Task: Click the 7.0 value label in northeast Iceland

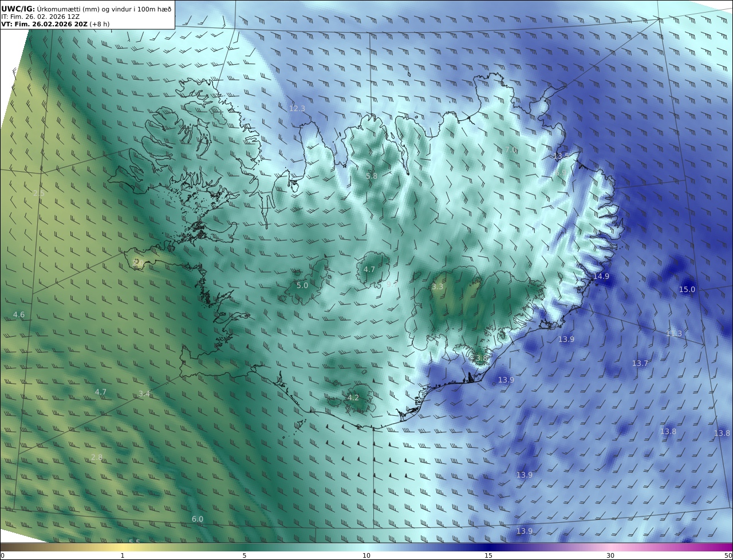Action: pyautogui.click(x=511, y=150)
